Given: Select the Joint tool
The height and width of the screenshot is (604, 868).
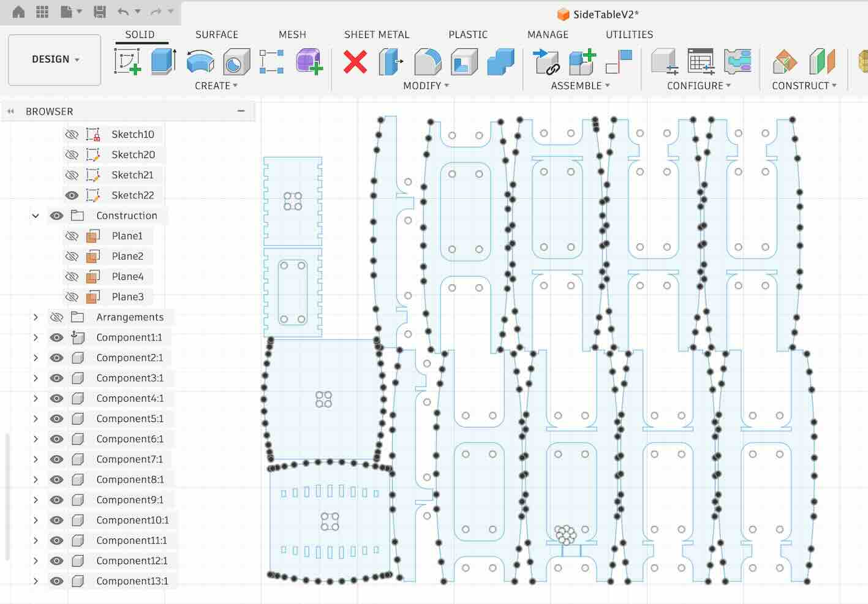Looking at the screenshot, I should coord(546,62).
